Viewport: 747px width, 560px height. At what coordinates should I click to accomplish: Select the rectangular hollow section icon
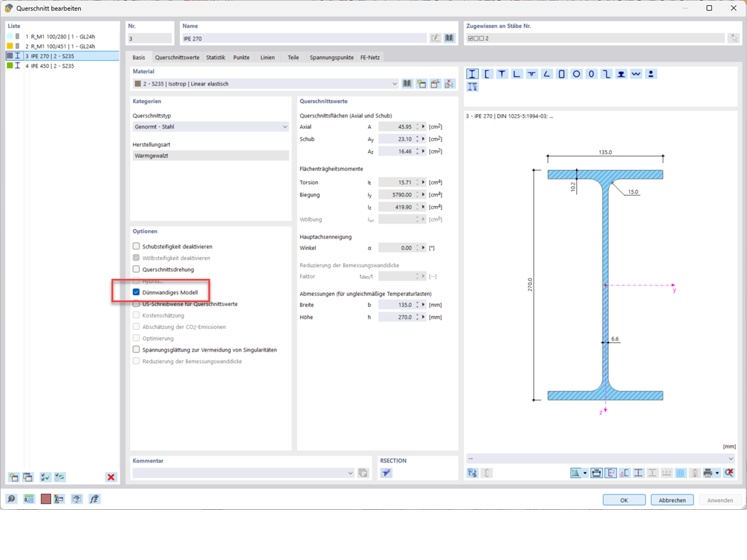coord(561,74)
